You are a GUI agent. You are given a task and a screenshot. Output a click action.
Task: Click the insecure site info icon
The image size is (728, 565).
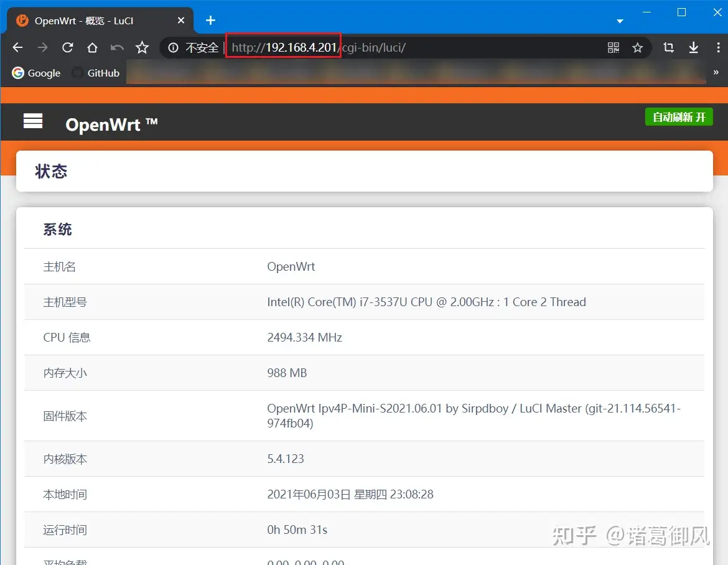click(x=173, y=48)
